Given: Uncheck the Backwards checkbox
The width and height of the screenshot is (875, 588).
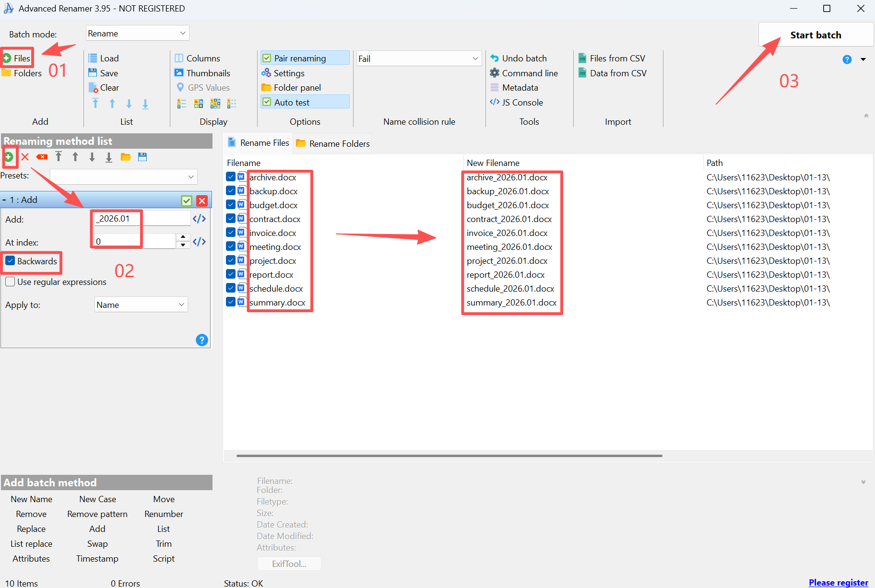Looking at the screenshot, I should pyautogui.click(x=10, y=261).
